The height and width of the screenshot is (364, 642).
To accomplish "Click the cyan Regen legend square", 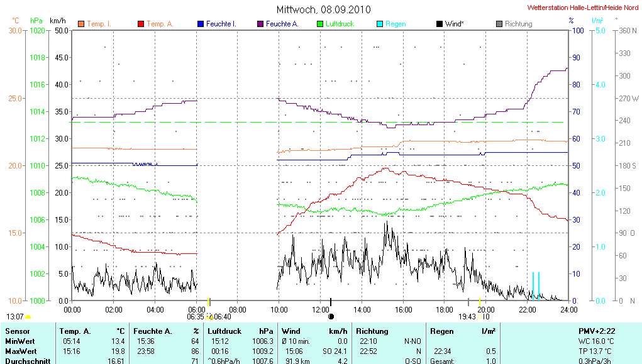I will (380, 24).
